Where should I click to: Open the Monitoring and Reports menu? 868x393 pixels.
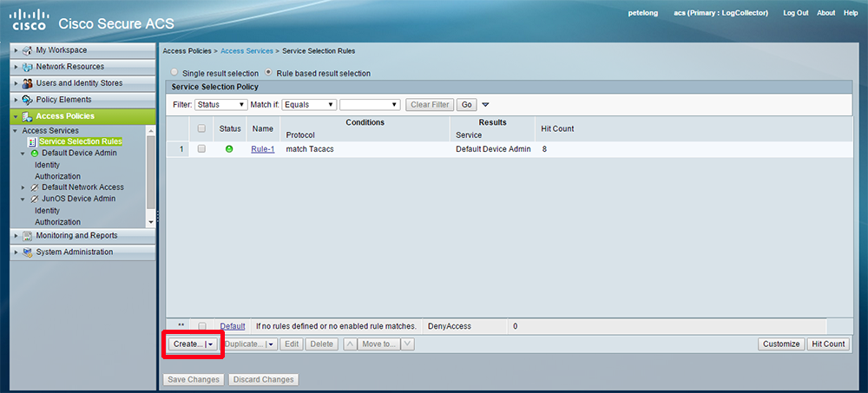coord(83,236)
